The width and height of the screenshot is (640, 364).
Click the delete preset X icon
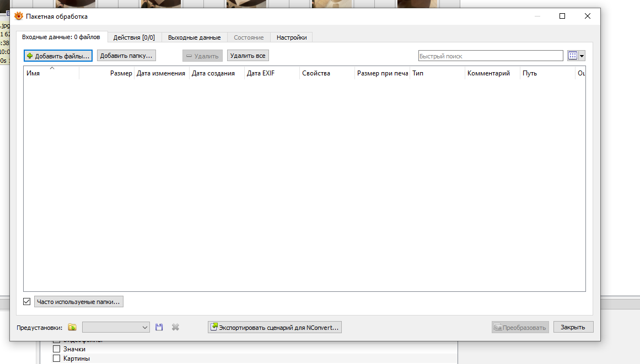point(175,327)
